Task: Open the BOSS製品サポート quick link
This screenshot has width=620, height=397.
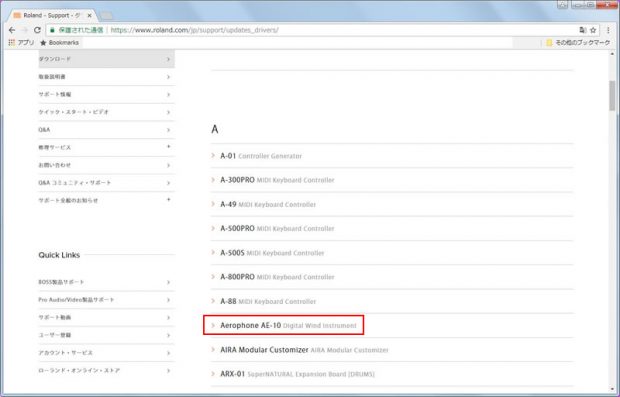Action: pyautogui.click(x=106, y=282)
